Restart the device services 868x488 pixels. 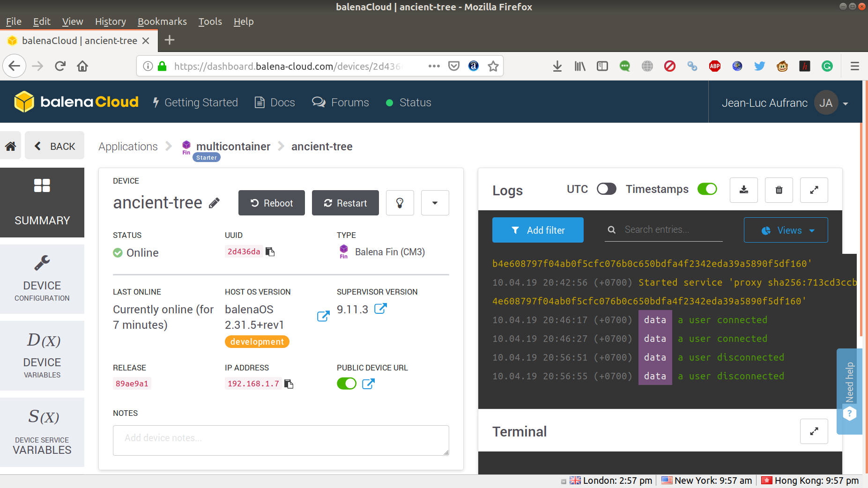pyautogui.click(x=345, y=203)
